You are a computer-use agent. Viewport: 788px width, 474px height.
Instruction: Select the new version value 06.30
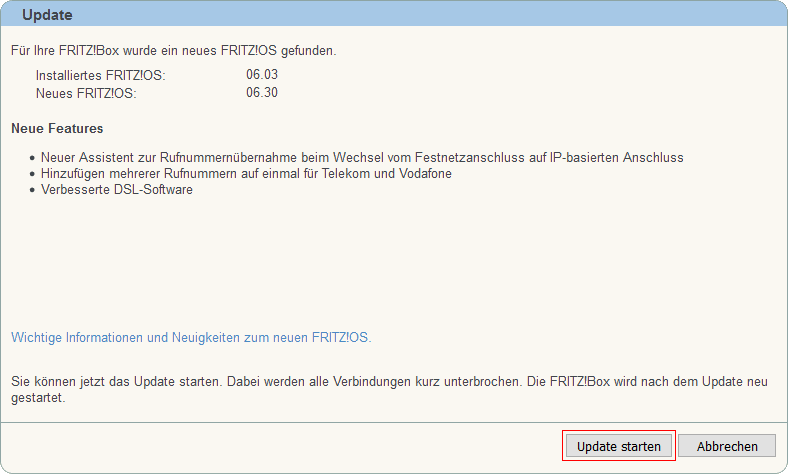tap(262, 92)
